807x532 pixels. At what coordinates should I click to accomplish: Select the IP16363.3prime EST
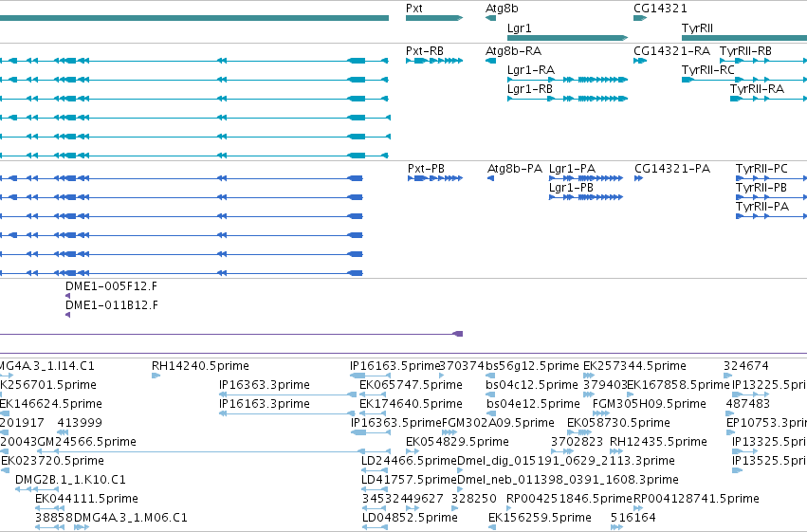click(x=287, y=394)
